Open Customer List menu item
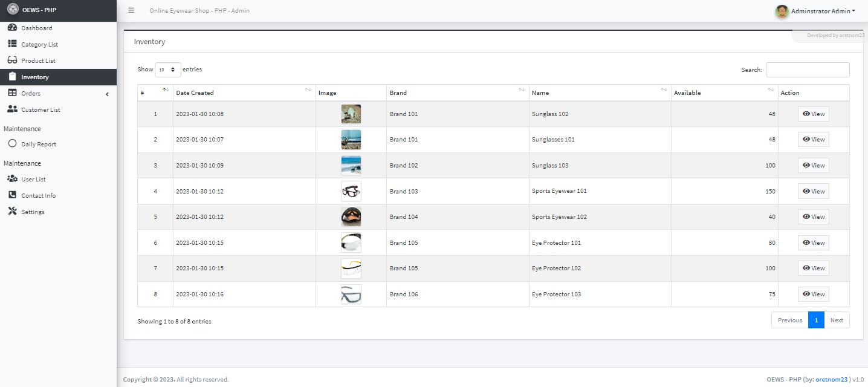 pos(58,109)
